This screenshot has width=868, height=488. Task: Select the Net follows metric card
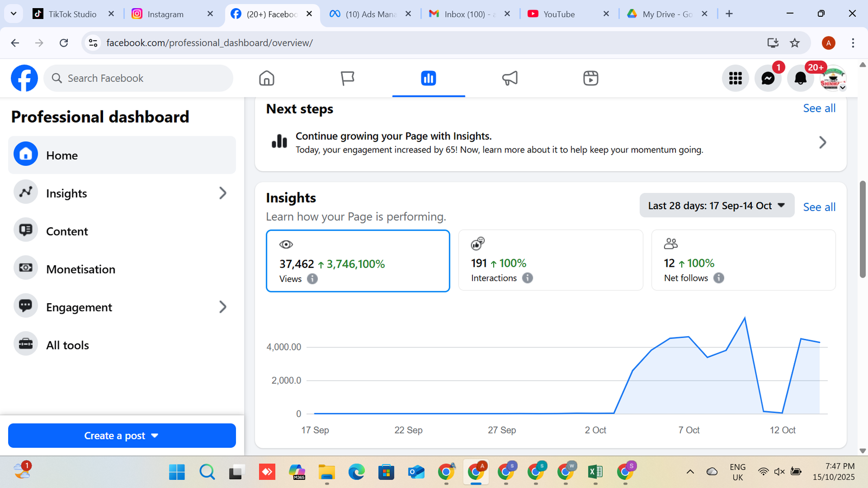[x=743, y=260]
